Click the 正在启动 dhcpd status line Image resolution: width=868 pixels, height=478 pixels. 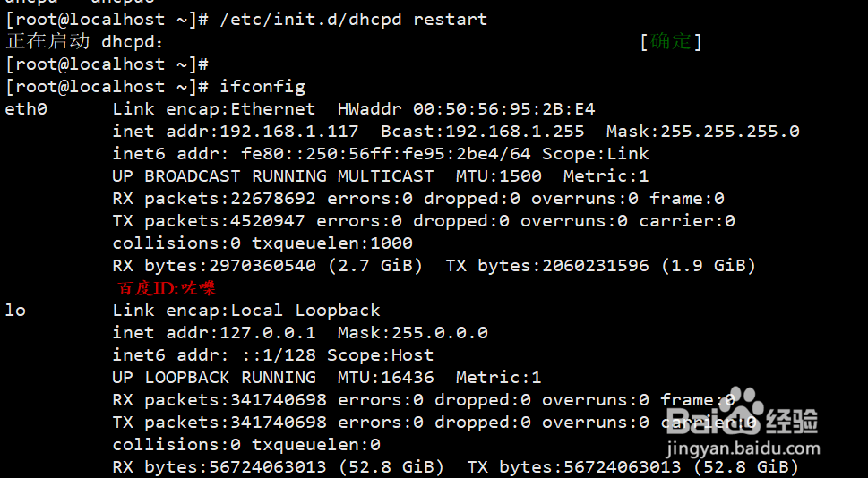click(x=84, y=41)
